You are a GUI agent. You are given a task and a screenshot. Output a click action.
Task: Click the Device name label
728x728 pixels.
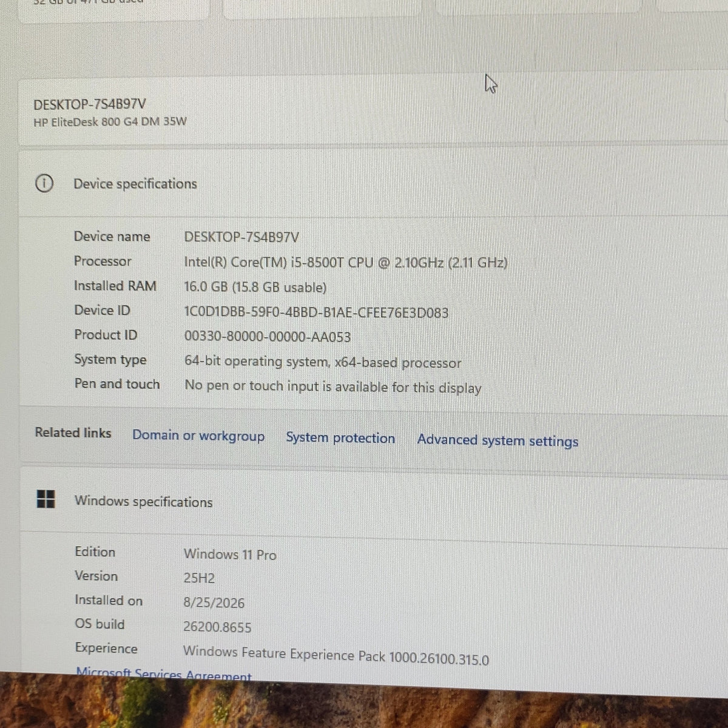click(x=112, y=237)
